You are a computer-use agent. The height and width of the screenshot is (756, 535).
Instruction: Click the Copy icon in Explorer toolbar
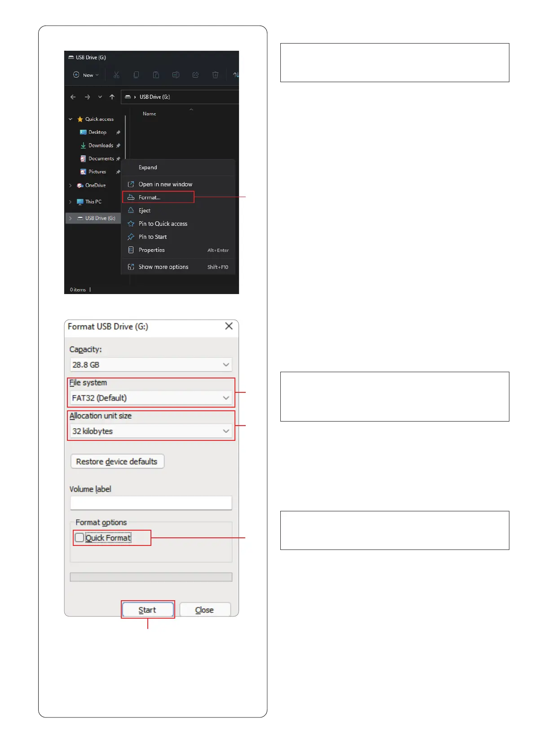(136, 75)
